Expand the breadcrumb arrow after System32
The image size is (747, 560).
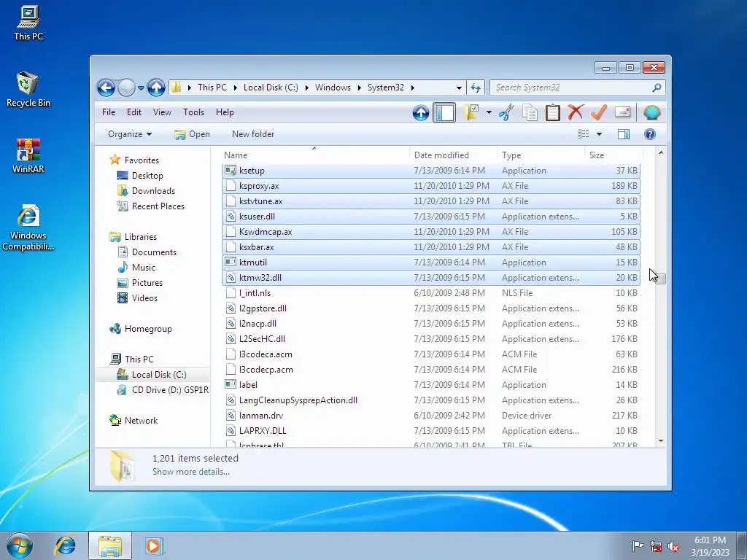tap(413, 87)
